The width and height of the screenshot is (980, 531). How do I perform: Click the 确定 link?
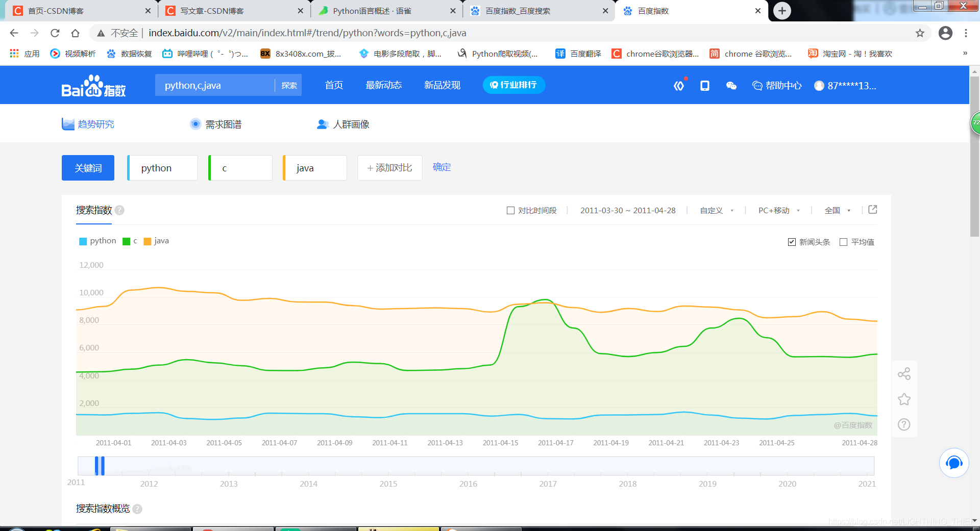[442, 167]
